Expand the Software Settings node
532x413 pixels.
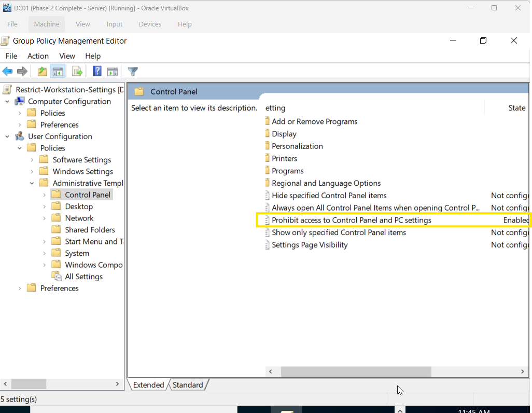coord(32,160)
